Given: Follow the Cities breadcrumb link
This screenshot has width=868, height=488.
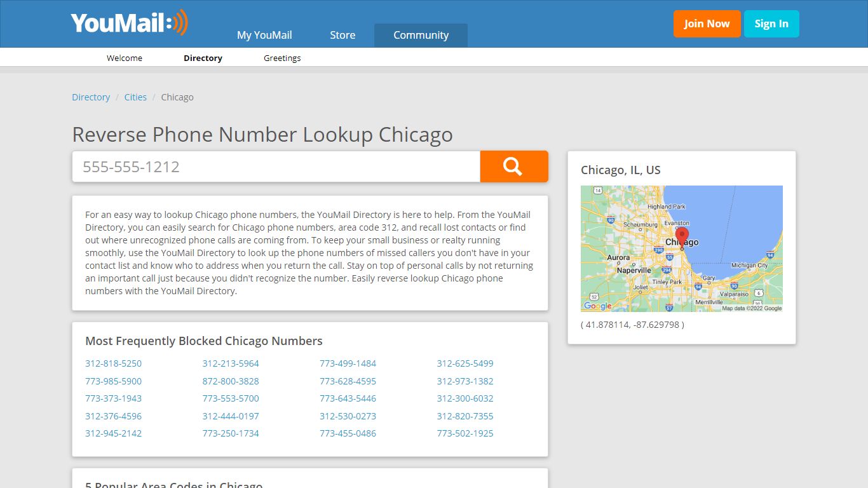Looking at the screenshot, I should (135, 97).
